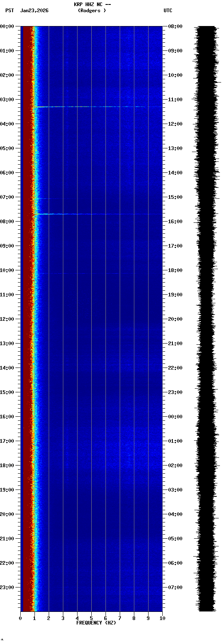Click the '03:00' PST time label
Image resolution: width=224 pixels, height=644 pixels.
pyautogui.click(x=7, y=100)
